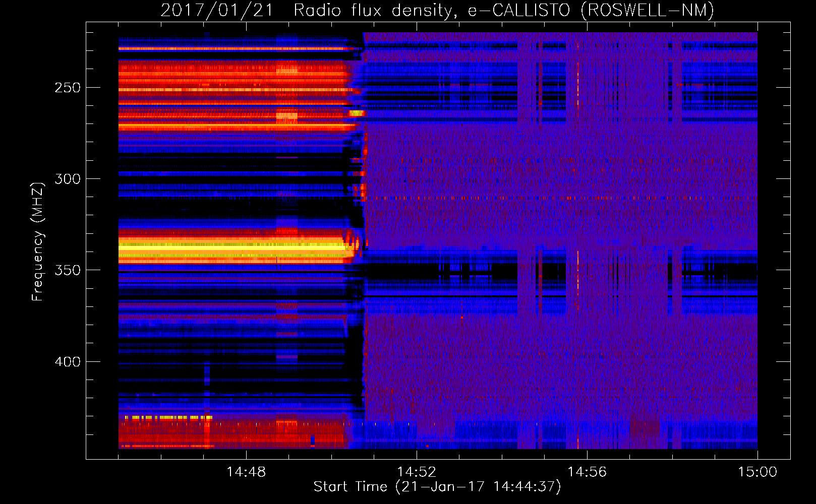Click the "14:48" time tick label
The image size is (816, 504).
pos(246,472)
